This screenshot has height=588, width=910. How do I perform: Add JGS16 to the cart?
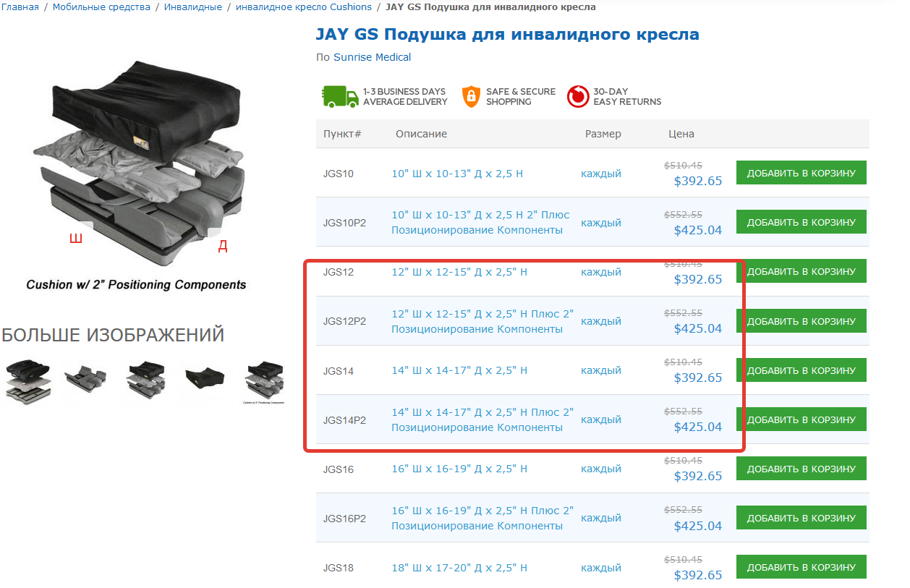point(801,469)
